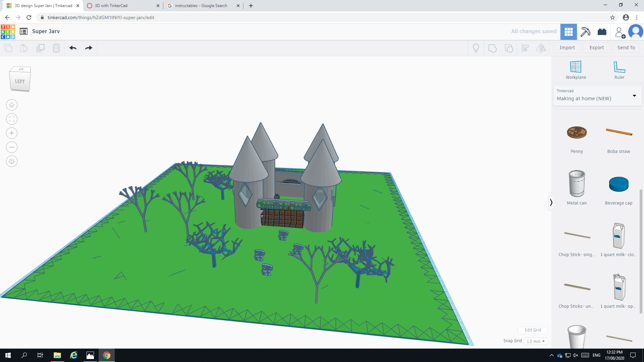Select the Ruler tool

click(619, 70)
